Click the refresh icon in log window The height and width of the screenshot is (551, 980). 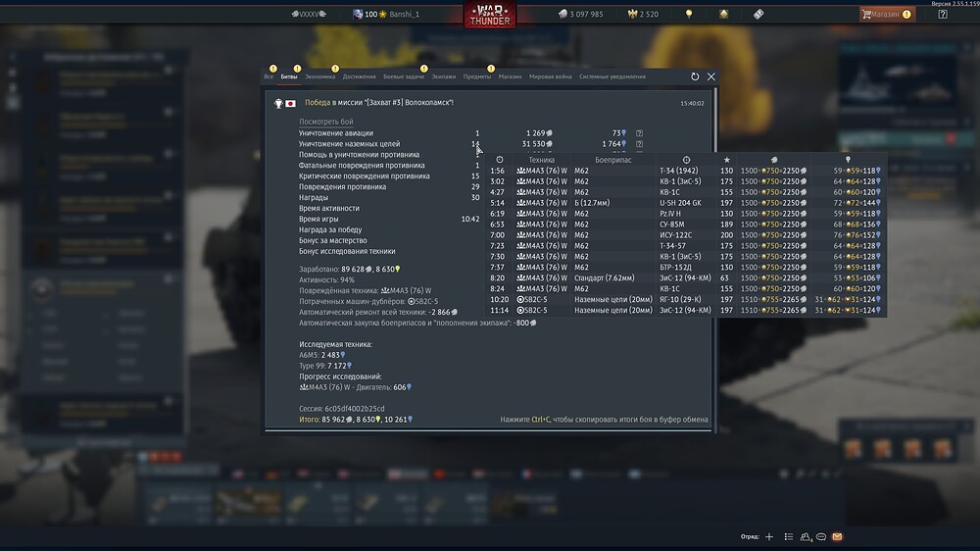(x=695, y=76)
